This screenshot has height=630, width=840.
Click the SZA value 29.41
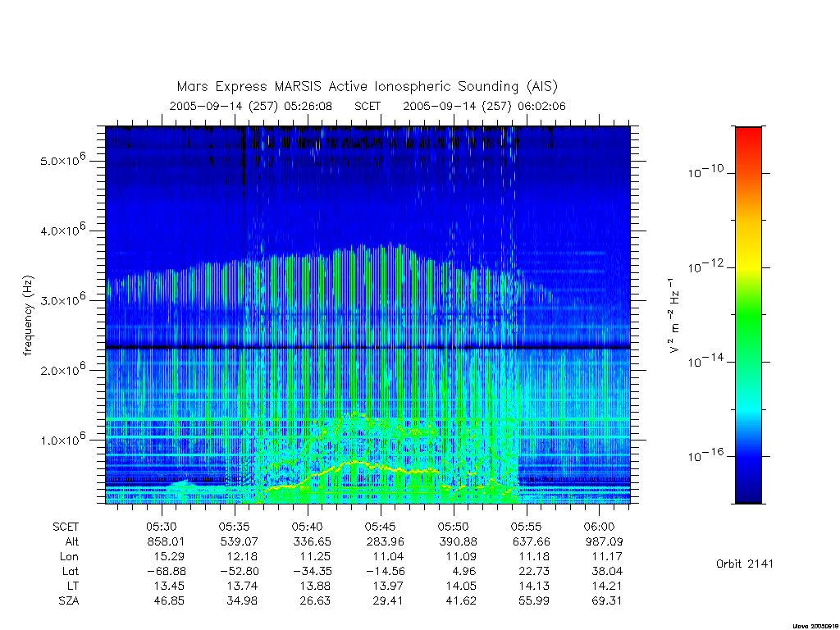pyautogui.click(x=388, y=601)
